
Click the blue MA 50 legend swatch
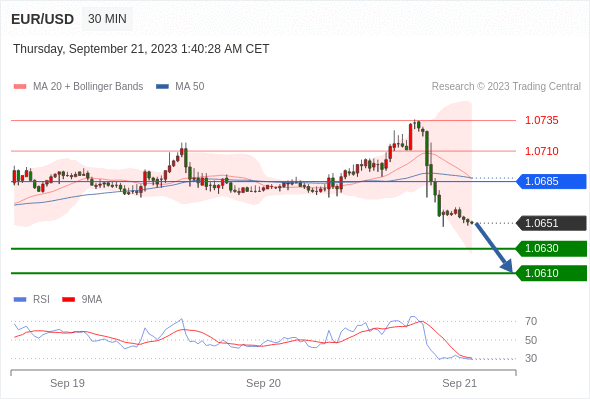162,87
